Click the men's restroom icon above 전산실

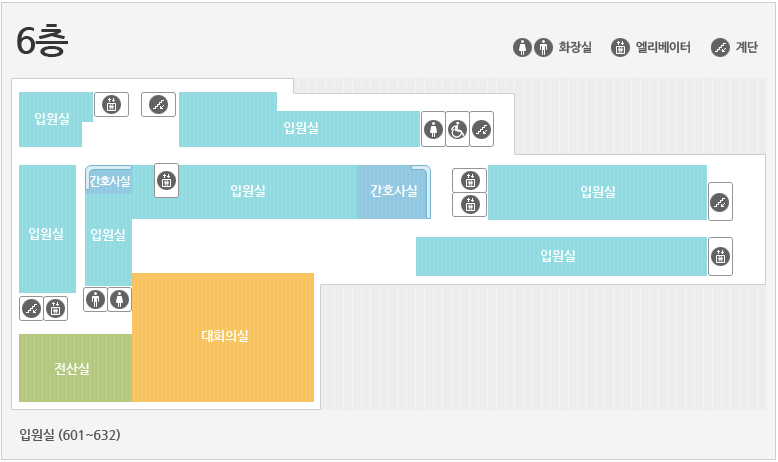pyautogui.click(x=95, y=299)
